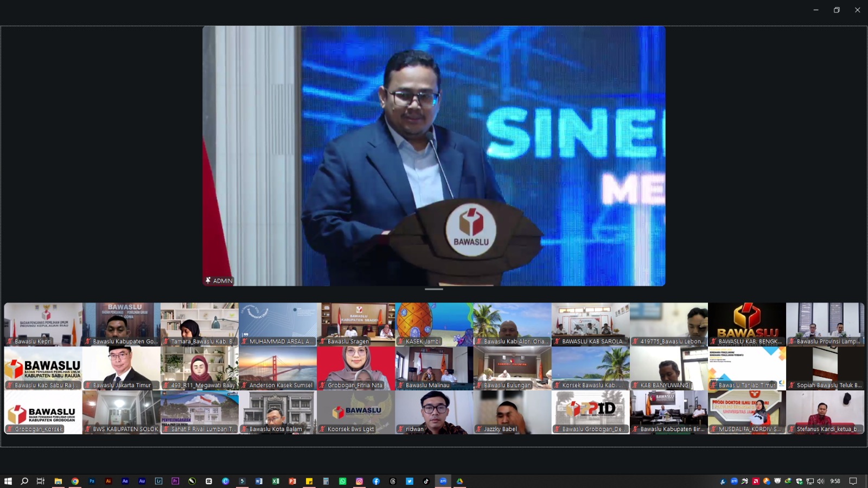Select the Bawaslu Kepri participant tile

43,324
